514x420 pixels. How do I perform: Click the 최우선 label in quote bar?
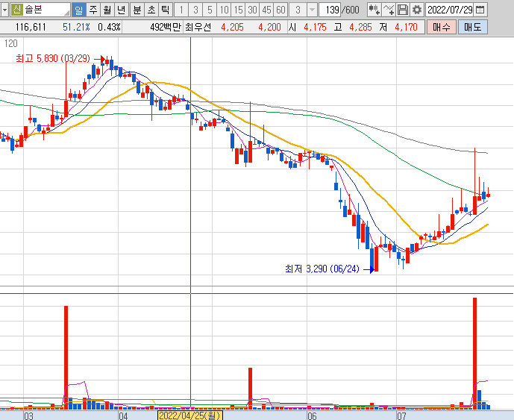198,27
